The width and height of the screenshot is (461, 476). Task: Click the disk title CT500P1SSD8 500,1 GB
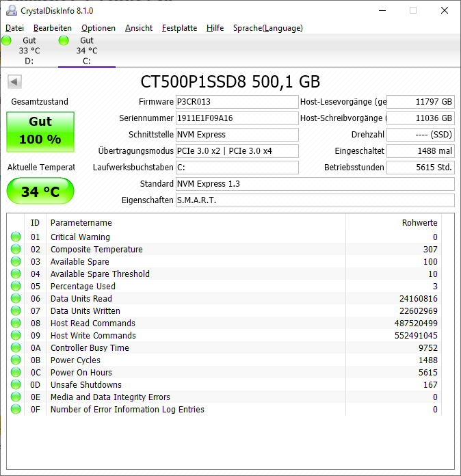pos(230,81)
